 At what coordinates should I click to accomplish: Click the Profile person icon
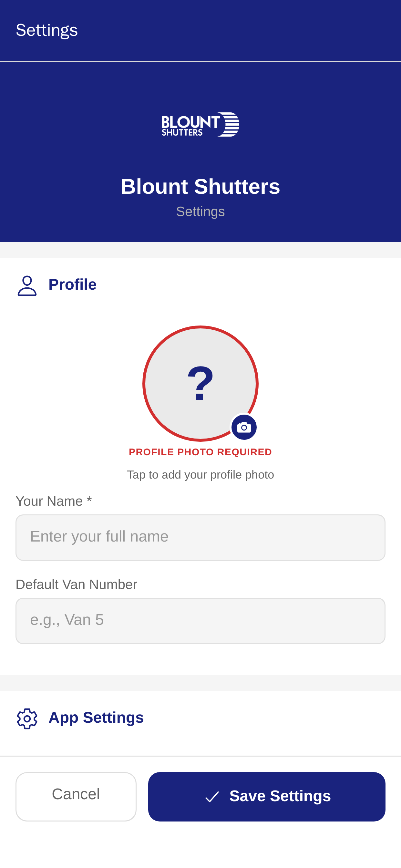coord(27,285)
